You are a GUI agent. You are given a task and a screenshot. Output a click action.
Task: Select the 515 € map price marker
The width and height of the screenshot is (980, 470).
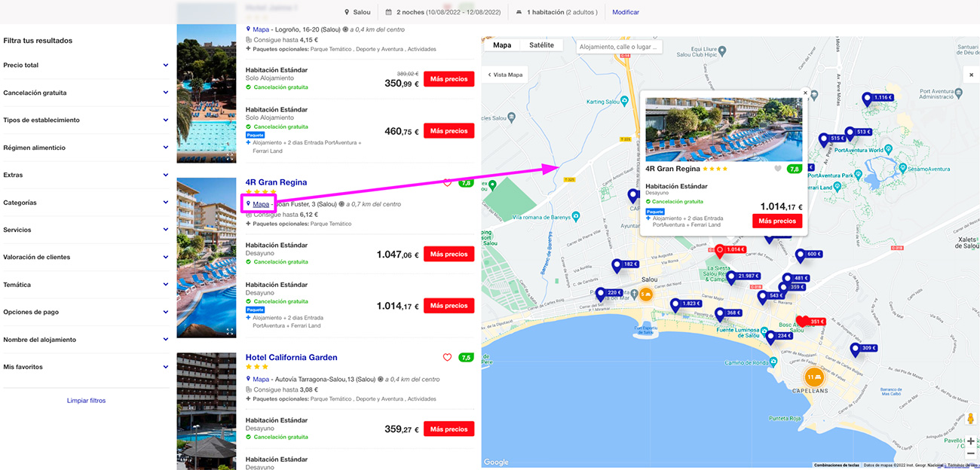pos(832,139)
